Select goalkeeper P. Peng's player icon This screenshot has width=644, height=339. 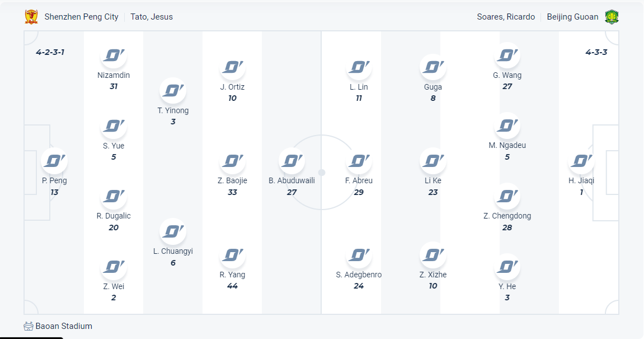(54, 161)
